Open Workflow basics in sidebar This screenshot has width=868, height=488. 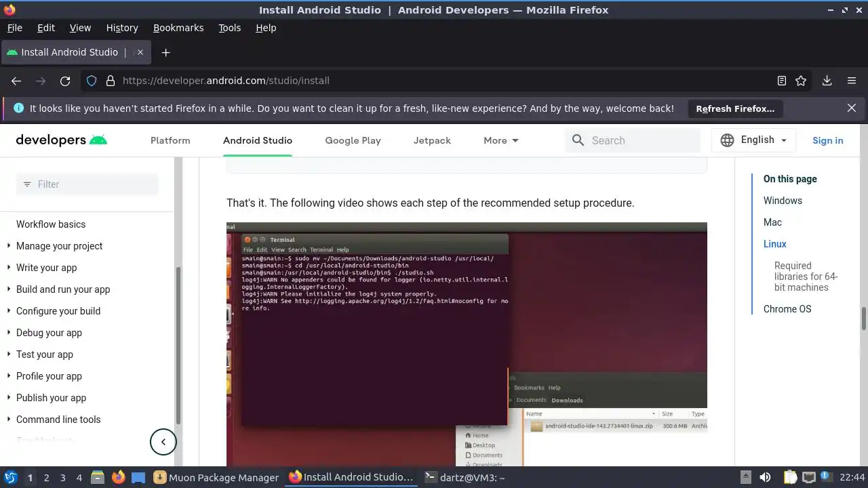point(51,224)
